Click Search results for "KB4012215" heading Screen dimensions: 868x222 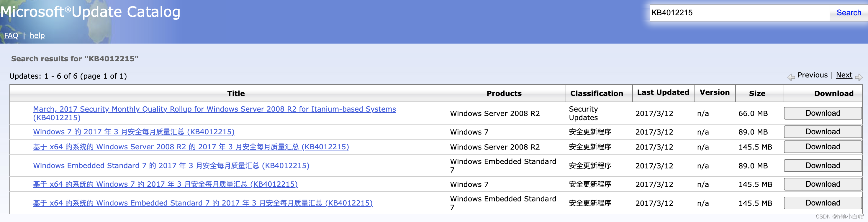click(x=75, y=59)
